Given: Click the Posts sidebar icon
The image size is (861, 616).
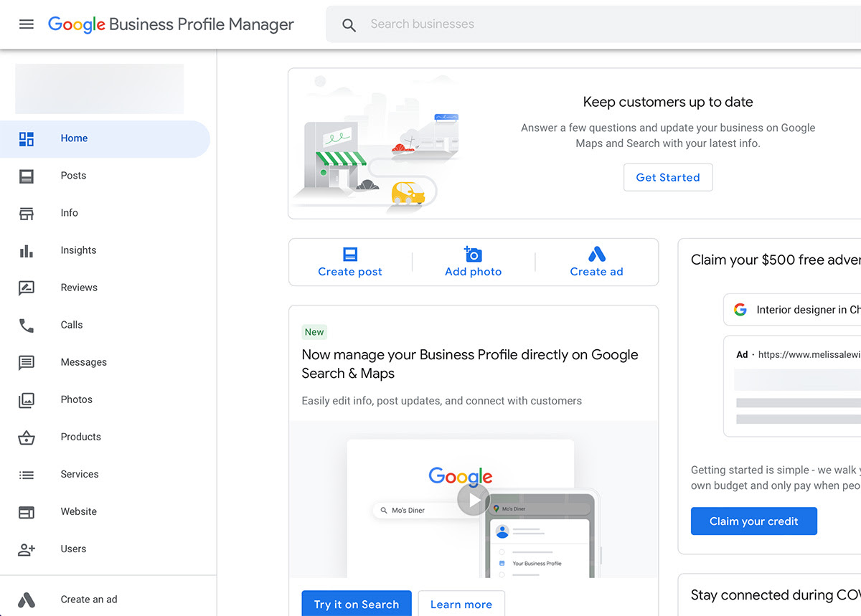Looking at the screenshot, I should tap(27, 176).
